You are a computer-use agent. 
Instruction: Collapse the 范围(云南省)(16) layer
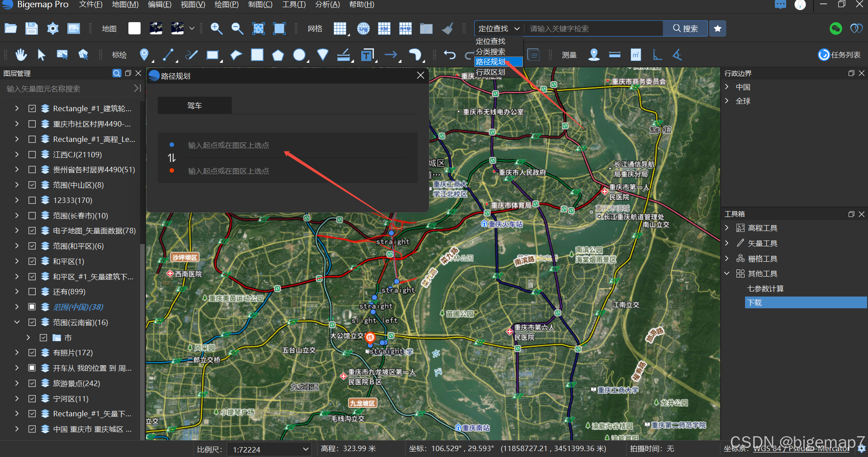click(17, 322)
